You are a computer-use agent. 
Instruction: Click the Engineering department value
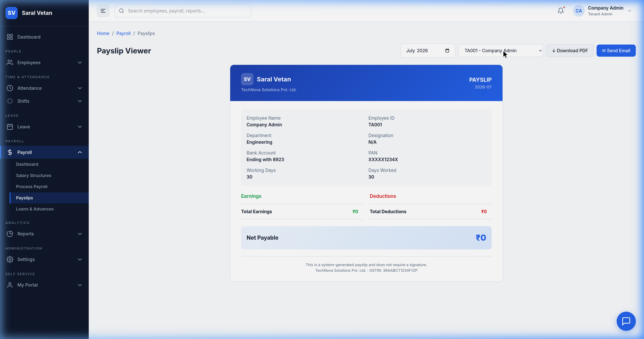pyautogui.click(x=260, y=142)
